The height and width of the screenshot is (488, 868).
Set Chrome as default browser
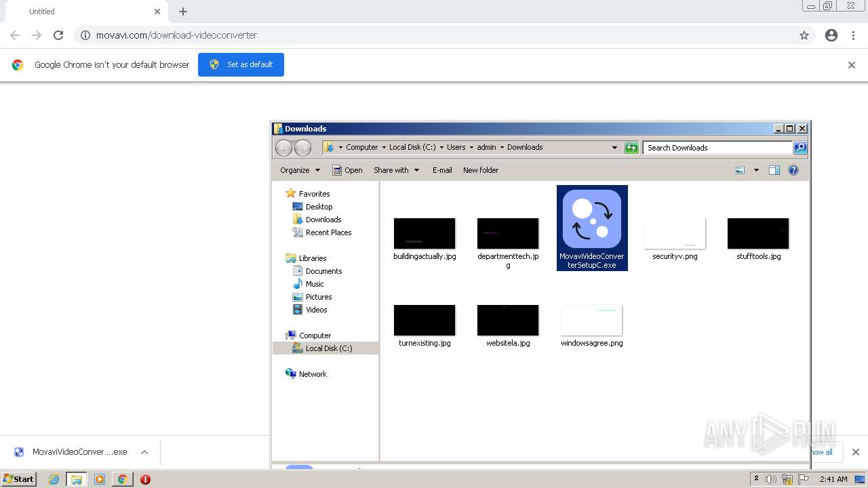241,64
